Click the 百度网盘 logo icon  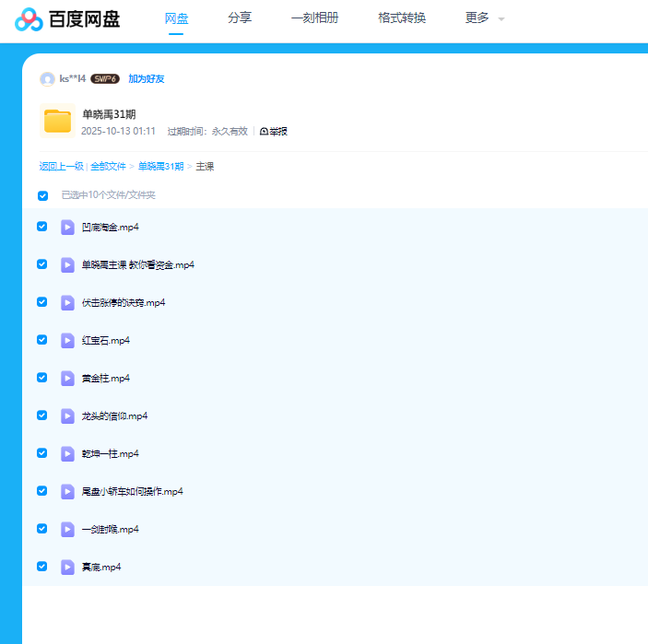[x=29, y=18]
